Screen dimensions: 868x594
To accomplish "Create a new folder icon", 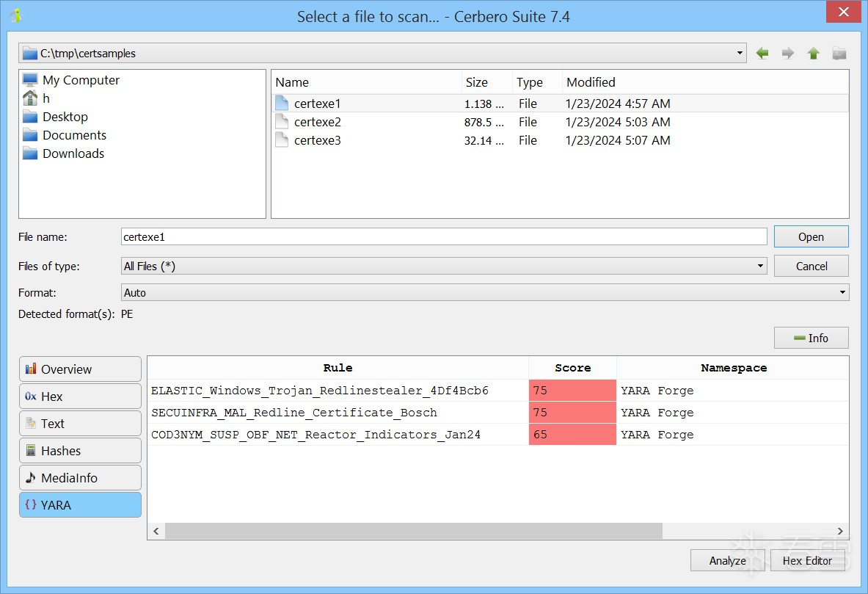I will tap(839, 53).
